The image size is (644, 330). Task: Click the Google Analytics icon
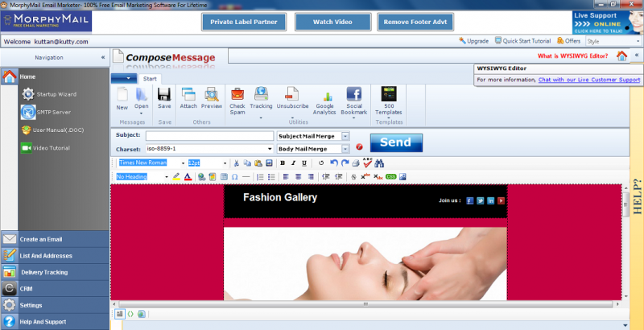[324, 101]
